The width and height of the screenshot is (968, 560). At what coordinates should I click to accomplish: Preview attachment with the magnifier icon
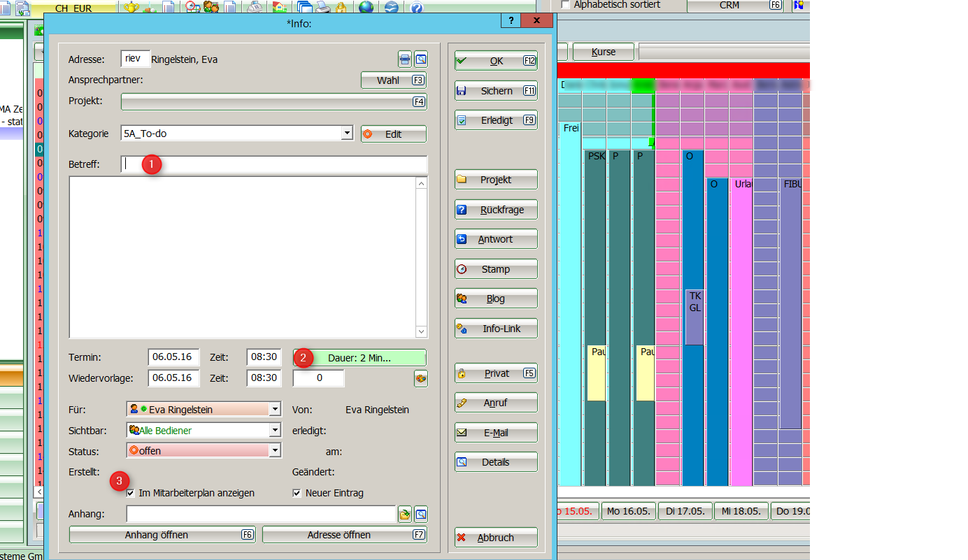pos(420,515)
